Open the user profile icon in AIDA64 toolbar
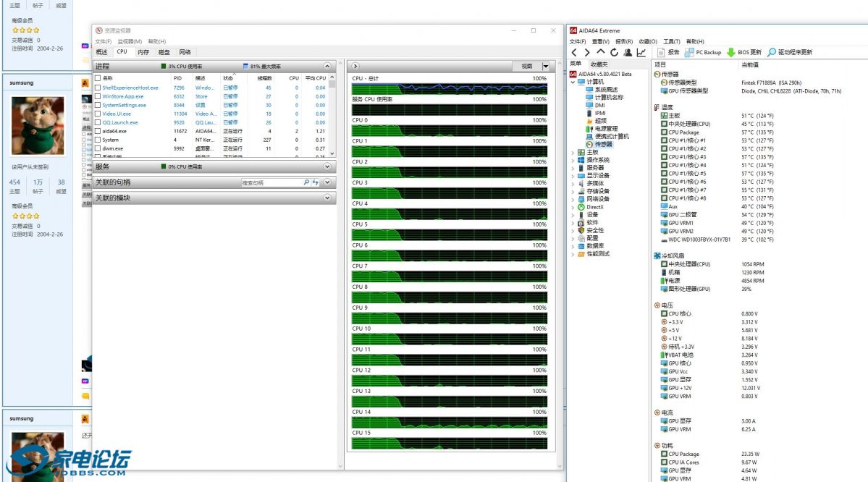 coord(628,52)
